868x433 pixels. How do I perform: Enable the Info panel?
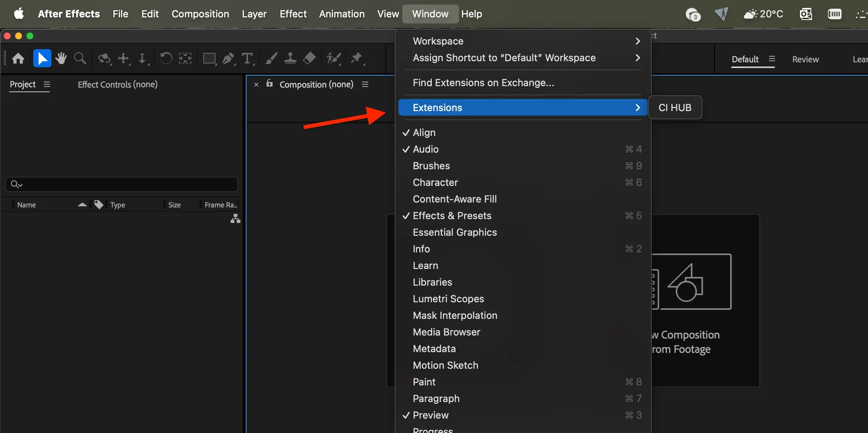(x=524, y=249)
